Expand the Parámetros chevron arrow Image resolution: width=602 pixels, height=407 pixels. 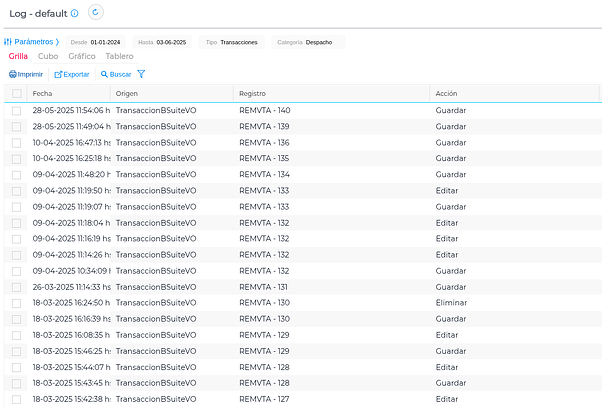57,42
